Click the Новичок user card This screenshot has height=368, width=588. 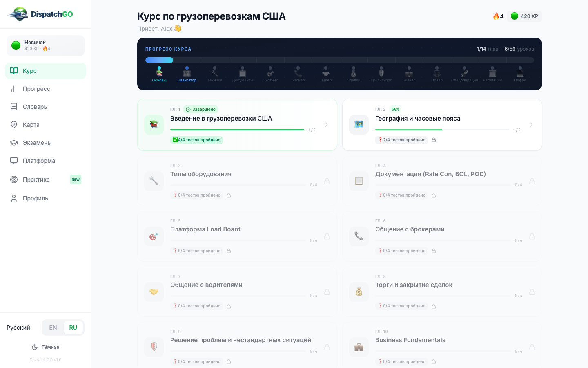tap(45, 45)
